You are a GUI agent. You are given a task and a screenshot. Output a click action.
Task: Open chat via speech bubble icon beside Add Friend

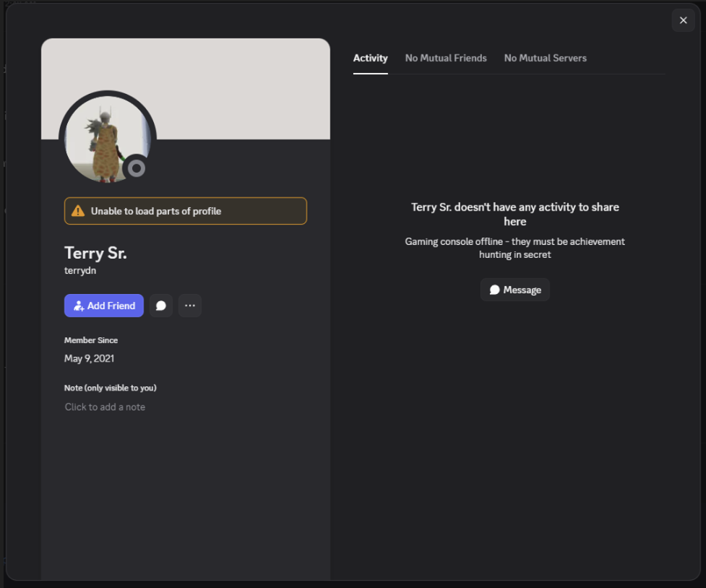click(x=160, y=306)
